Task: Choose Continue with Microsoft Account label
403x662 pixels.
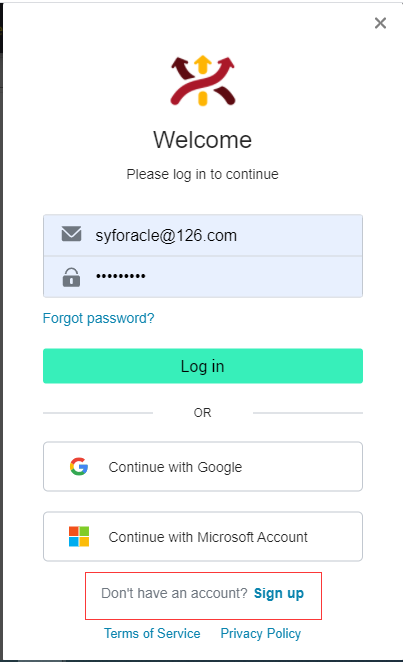Action: (x=208, y=537)
